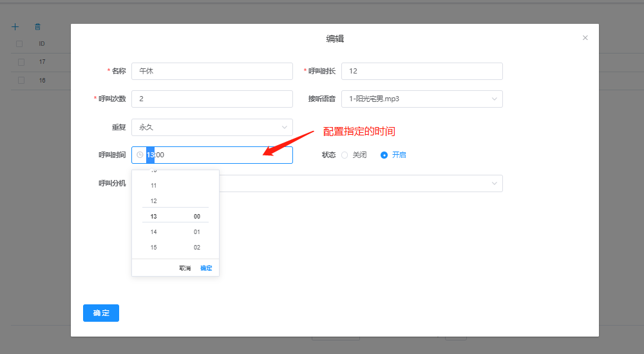
Task: Click the blue 确定 button
Action: coord(101,313)
